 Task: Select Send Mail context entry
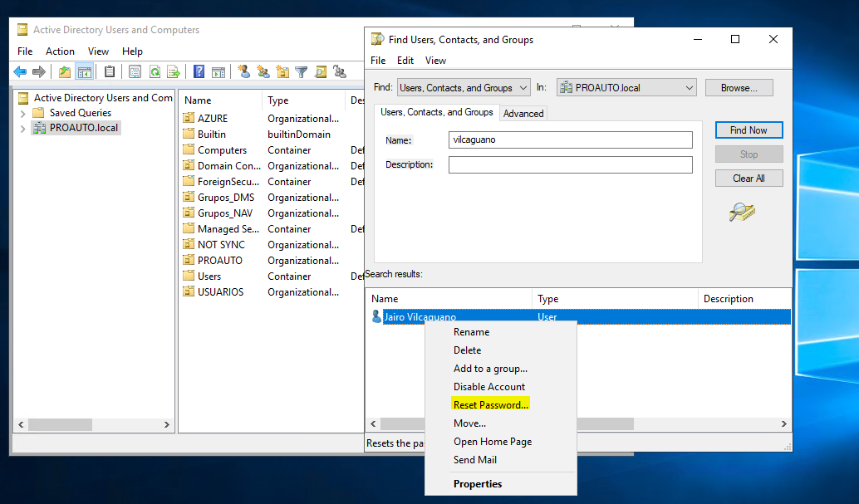tap(475, 460)
